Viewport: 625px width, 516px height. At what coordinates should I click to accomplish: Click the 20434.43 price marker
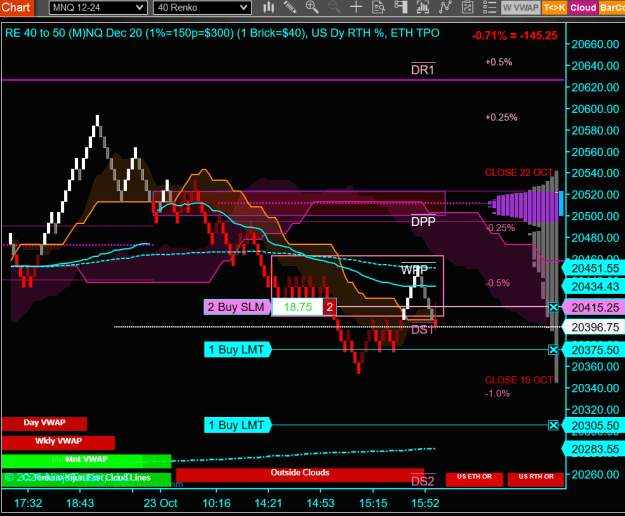coord(594,286)
